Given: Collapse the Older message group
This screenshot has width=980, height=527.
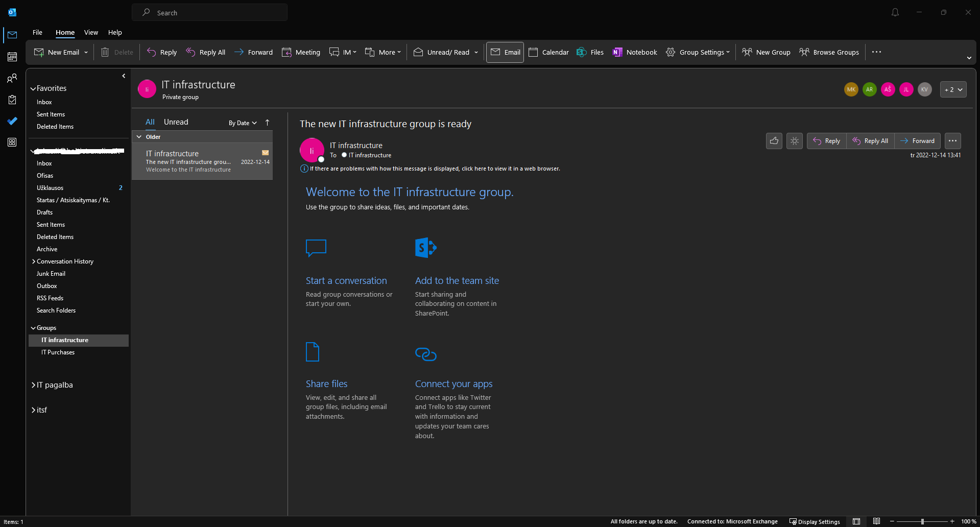Looking at the screenshot, I should point(139,137).
